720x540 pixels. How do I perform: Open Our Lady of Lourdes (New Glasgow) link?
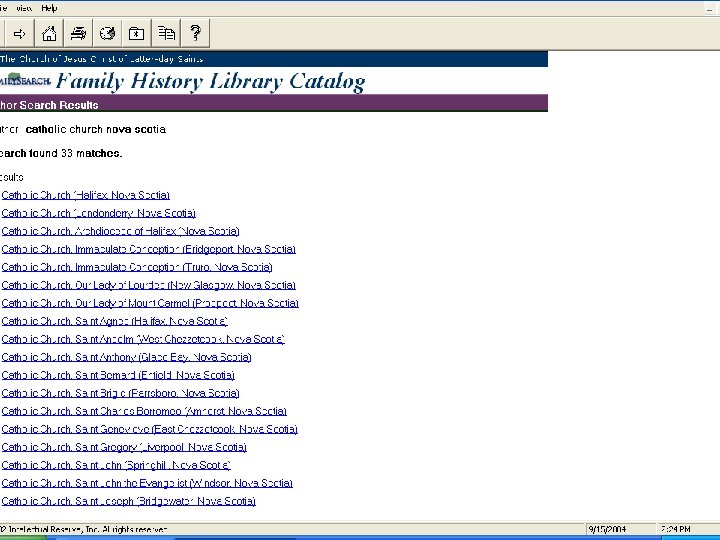tap(149, 285)
